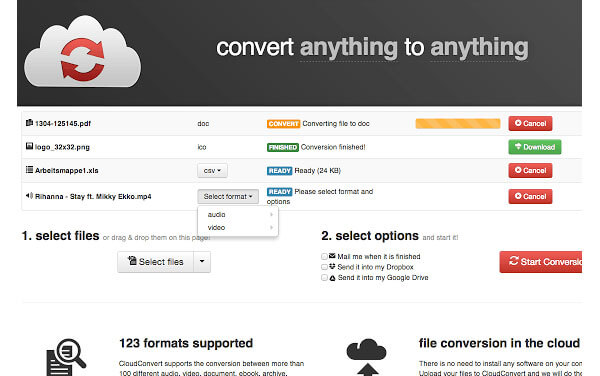600x376 pixels.
Task: Click 'Conversion finished!' status text
Action: [x=333, y=147]
